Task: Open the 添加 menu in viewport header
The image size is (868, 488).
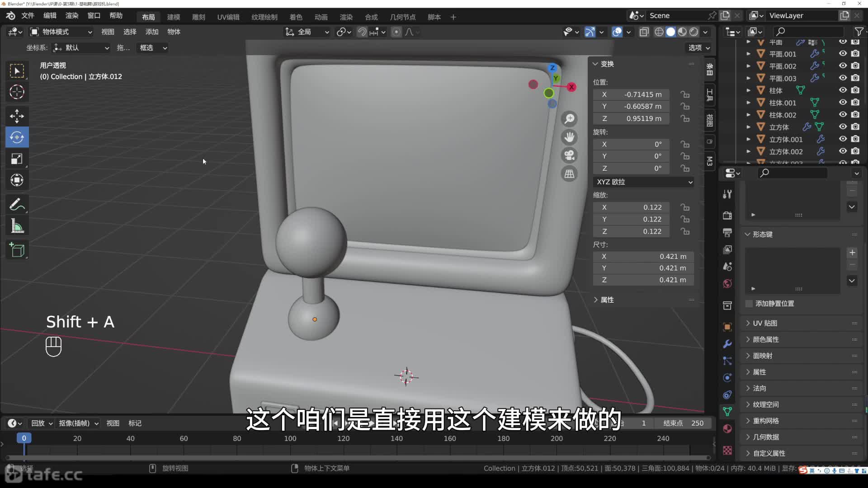Action: (151, 32)
